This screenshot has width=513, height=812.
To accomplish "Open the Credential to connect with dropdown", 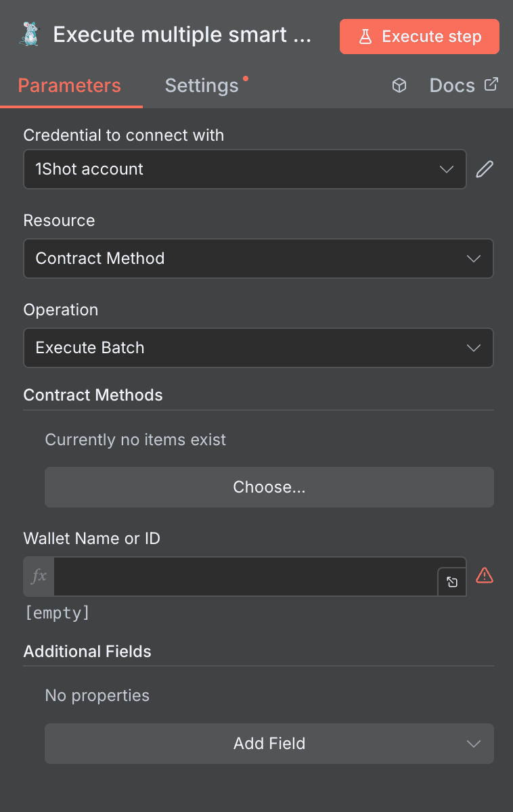I will [245, 169].
